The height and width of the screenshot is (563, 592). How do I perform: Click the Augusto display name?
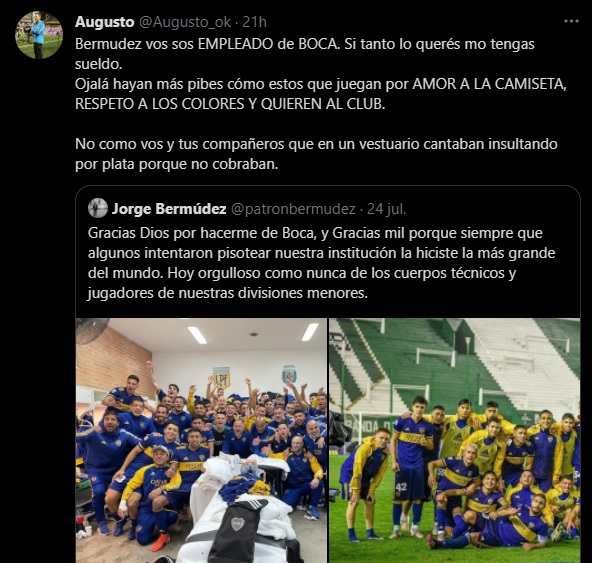point(105,22)
